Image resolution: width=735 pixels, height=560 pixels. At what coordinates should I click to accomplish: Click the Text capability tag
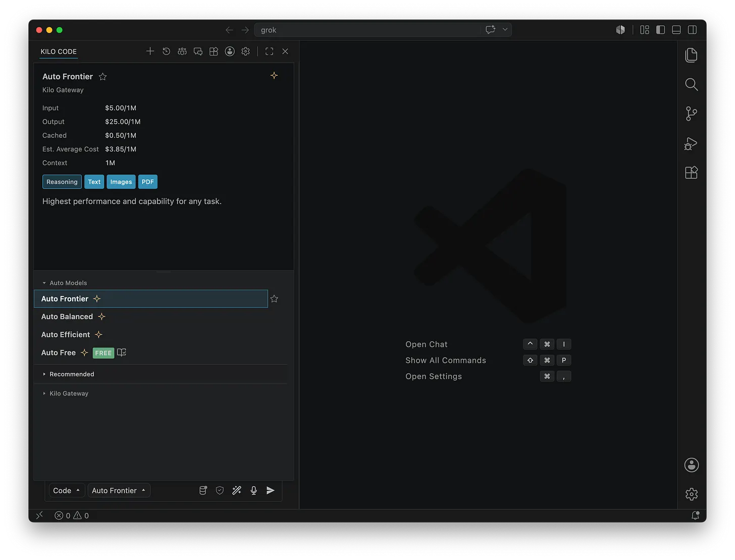click(x=94, y=182)
